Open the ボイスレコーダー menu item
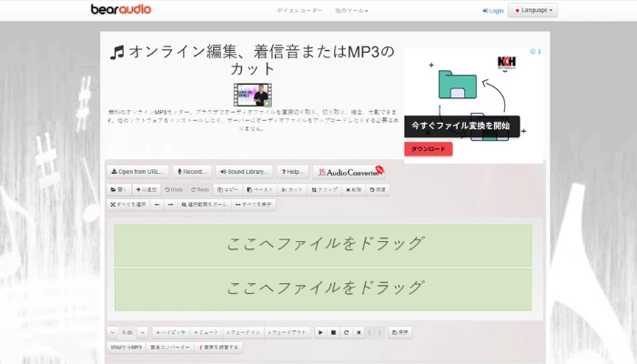This screenshot has height=364, width=637. 299,11
